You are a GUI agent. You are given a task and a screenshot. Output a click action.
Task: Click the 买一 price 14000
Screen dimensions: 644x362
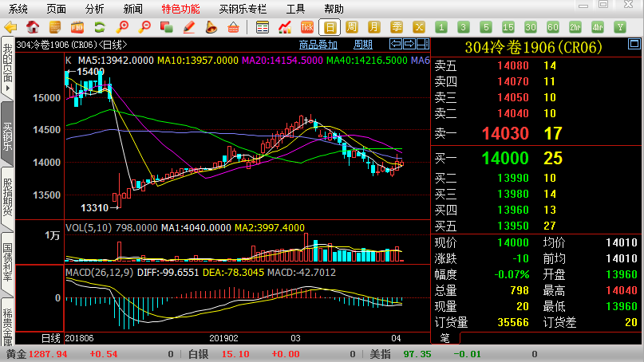504,158
